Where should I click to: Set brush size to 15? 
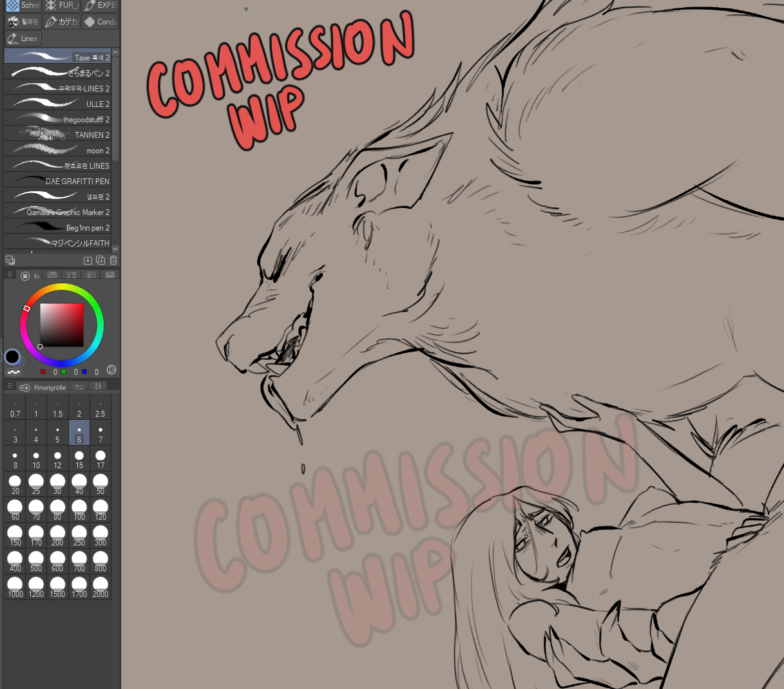tap(79, 458)
